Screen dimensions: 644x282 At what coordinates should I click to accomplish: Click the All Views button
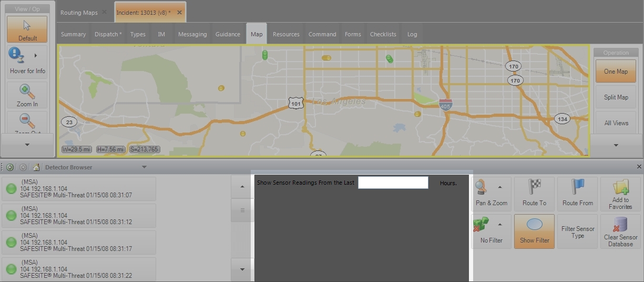(x=616, y=123)
